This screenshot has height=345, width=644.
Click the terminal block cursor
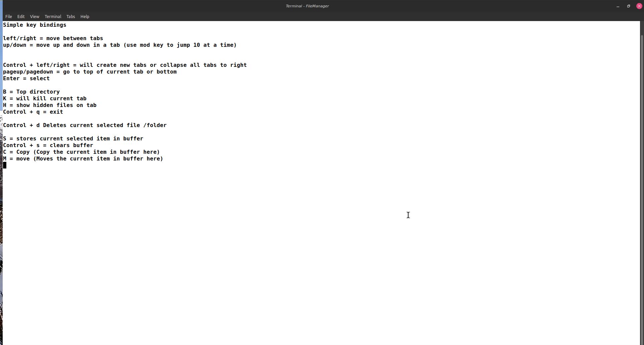[5, 165]
